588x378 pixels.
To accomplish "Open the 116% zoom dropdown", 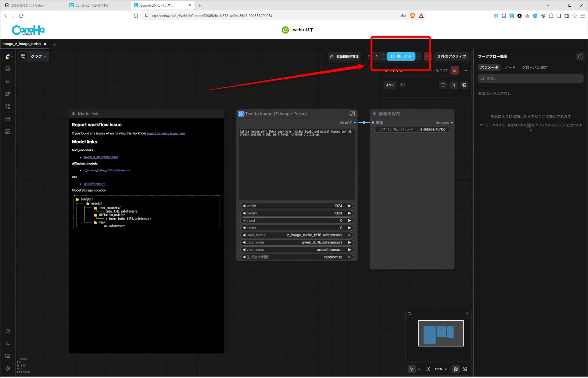I will pyautogui.click(x=441, y=369).
